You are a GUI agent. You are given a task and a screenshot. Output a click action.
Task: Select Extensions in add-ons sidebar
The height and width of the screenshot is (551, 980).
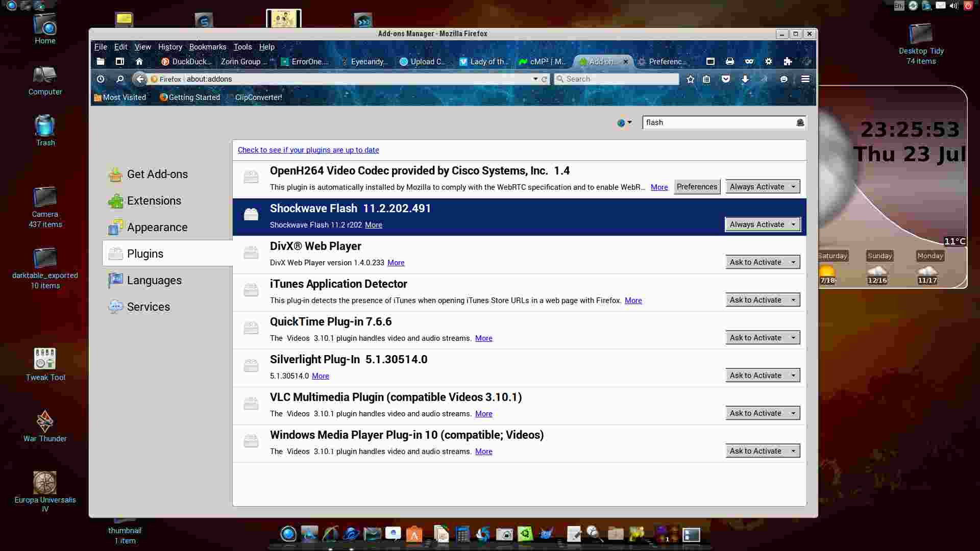pos(154,201)
